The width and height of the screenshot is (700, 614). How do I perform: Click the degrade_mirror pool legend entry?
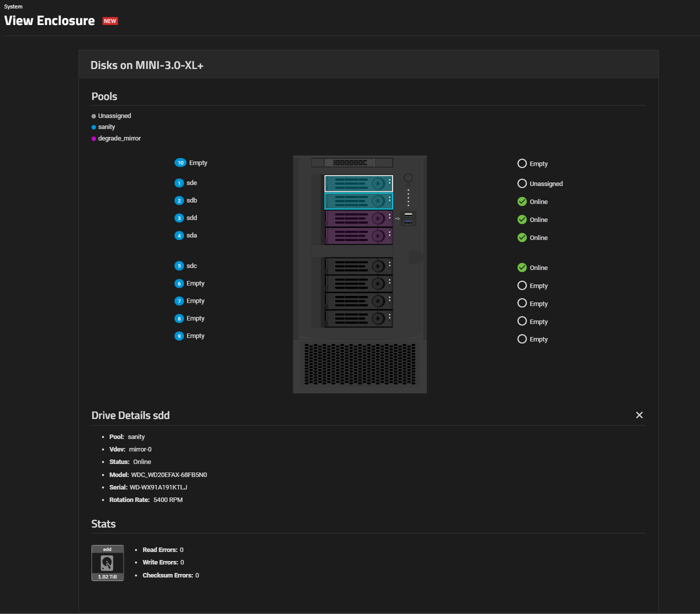(x=119, y=138)
